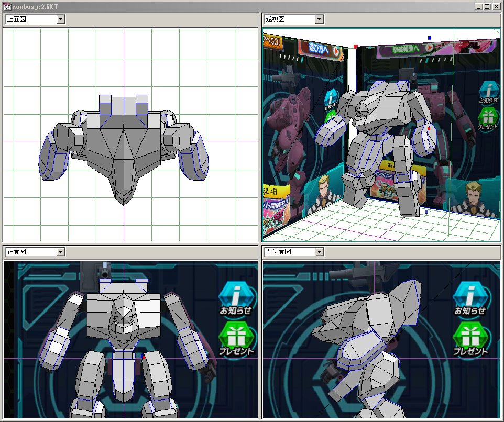
Task: Select the blue handle atop perspective view plane
Action: 430,38
